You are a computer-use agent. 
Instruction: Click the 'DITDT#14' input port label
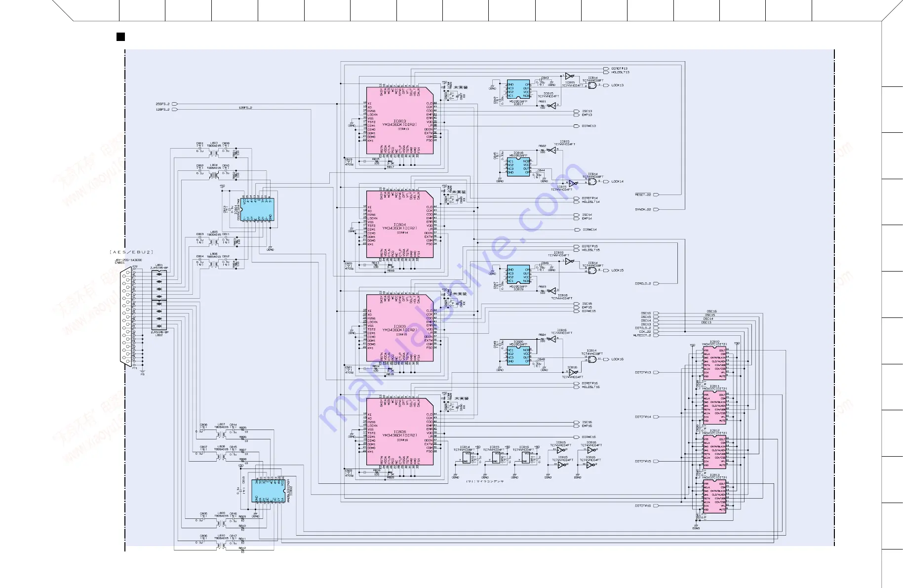[643, 417]
